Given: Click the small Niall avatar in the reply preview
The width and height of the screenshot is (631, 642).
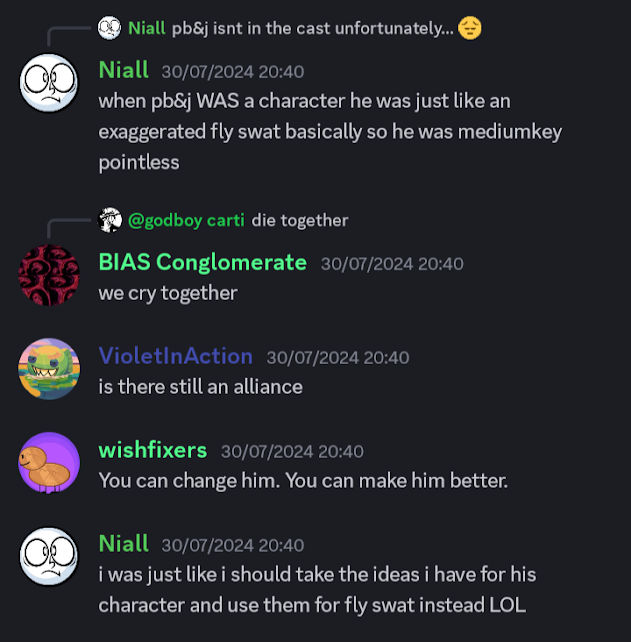Looking at the screenshot, I should pos(109,28).
